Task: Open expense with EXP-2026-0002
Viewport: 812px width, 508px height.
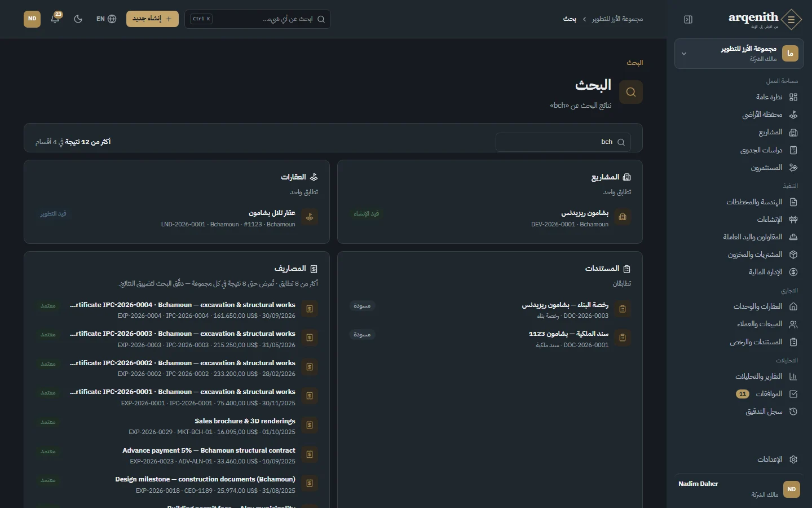Action: [176, 368]
